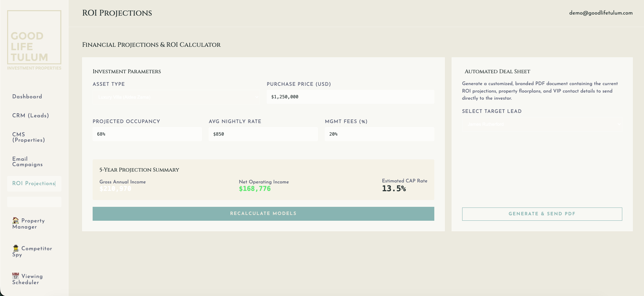
Task: Navigate to CMS (Properties)
Action: (29, 137)
